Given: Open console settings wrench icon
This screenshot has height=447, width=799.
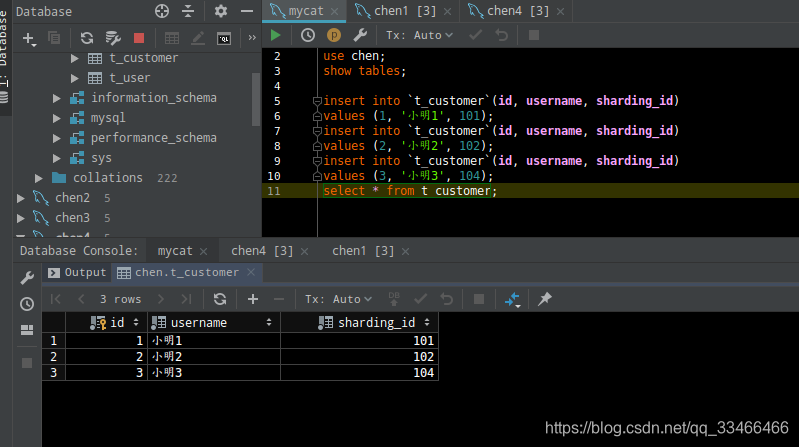Looking at the screenshot, I should click(x=360, y=35).
